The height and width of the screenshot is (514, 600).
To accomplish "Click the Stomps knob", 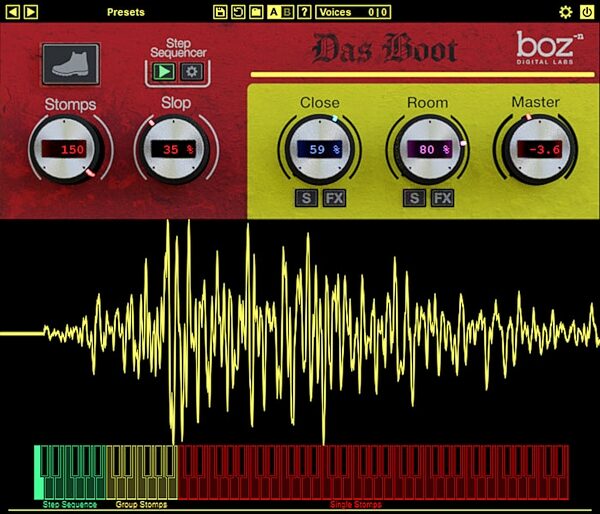I will 66,150.
